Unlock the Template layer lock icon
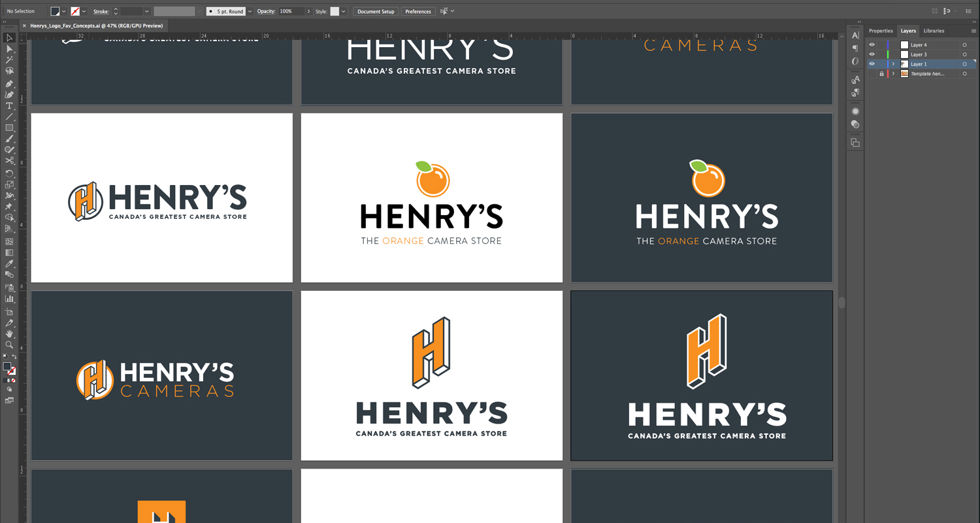980x523 pixels. (881, 74)
